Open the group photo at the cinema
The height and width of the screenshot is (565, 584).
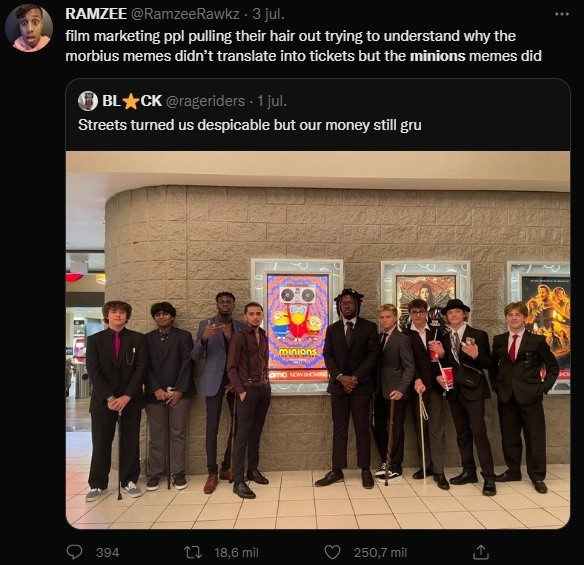coord(318,340)
